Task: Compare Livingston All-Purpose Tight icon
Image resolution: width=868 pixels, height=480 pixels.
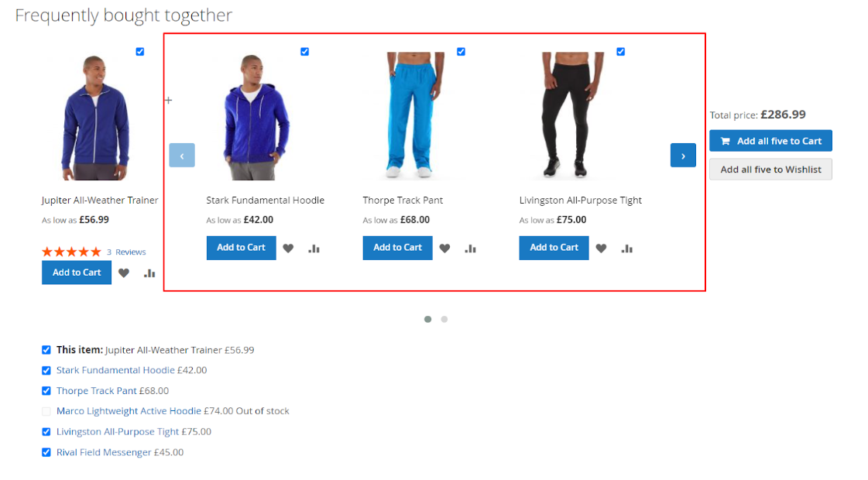Action: [x=626, y=249]
